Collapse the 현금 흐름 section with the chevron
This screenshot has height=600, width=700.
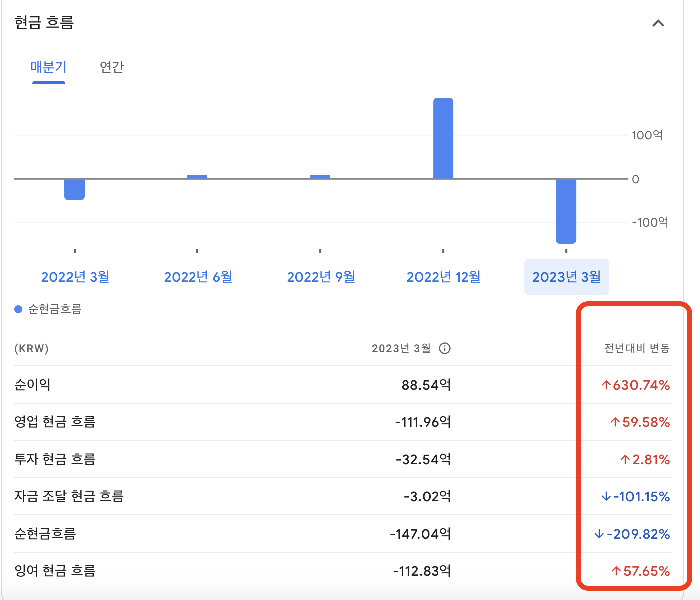(x=658, y=23)
